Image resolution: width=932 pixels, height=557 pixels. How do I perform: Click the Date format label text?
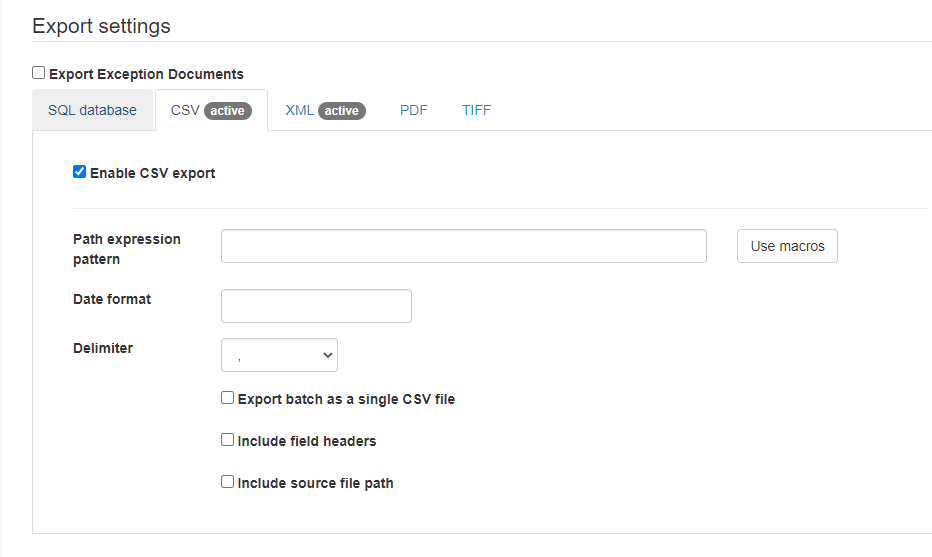pyautogui.click(x=112, y=299)
